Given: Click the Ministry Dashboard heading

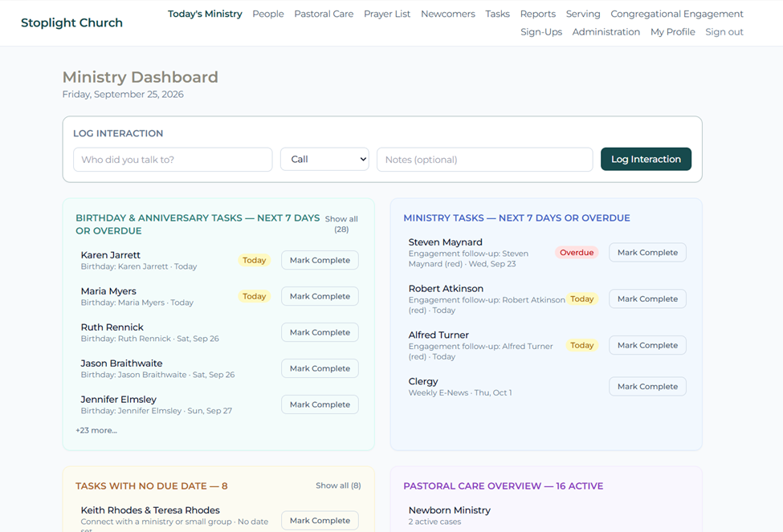Looking at the screenshot, I should 141,77.
